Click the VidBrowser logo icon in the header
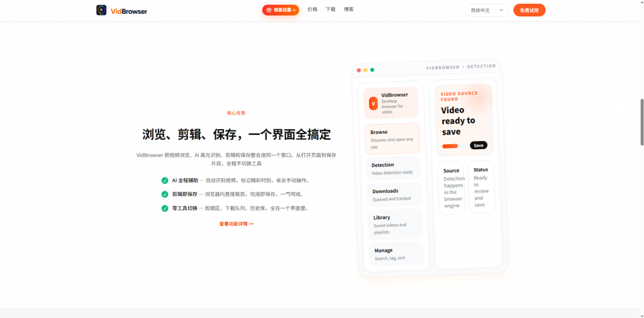Viewport: 644px width, 318px height. tap(101, 10)
